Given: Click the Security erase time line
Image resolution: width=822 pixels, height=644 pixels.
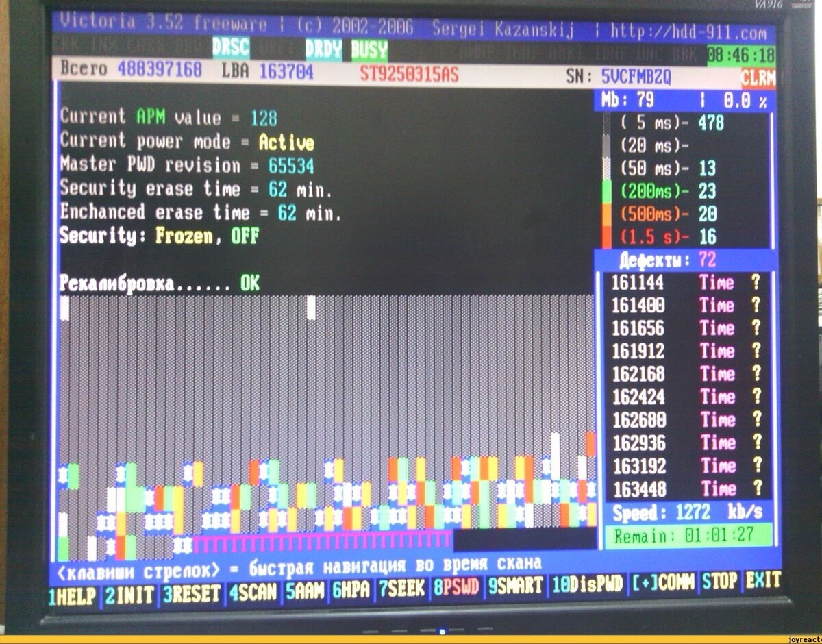Looking at the screenshot, I should [x=197, y=188].
